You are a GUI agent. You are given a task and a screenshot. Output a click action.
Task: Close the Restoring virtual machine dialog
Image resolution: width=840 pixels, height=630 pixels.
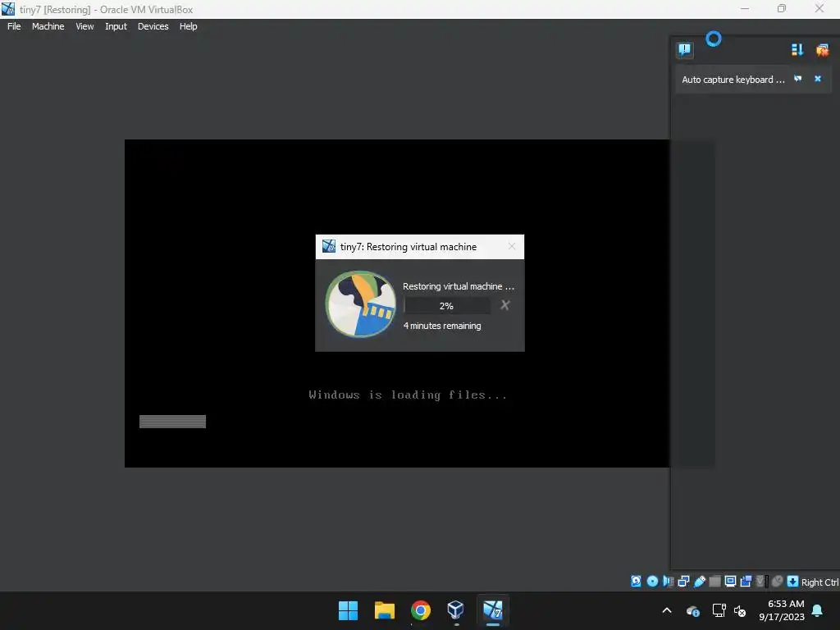coord(512,246)
